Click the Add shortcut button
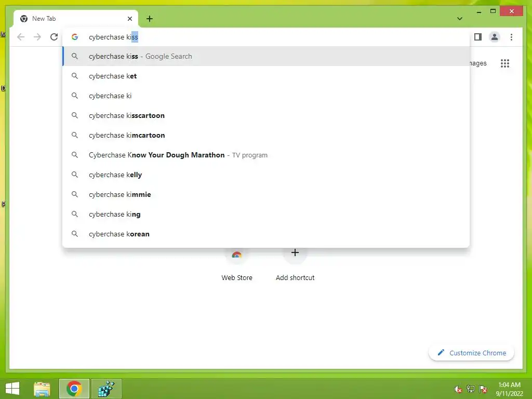532x399 pixels. pos(295,264)
